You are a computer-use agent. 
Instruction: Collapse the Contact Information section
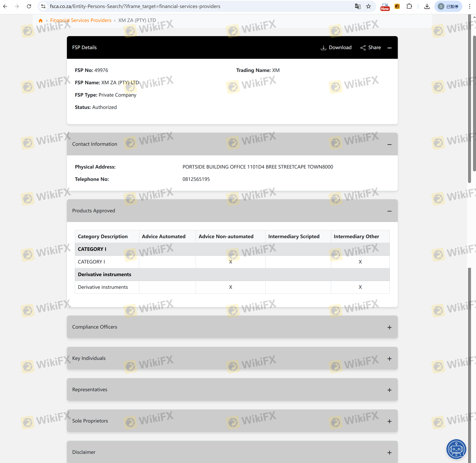pos(389,144)
